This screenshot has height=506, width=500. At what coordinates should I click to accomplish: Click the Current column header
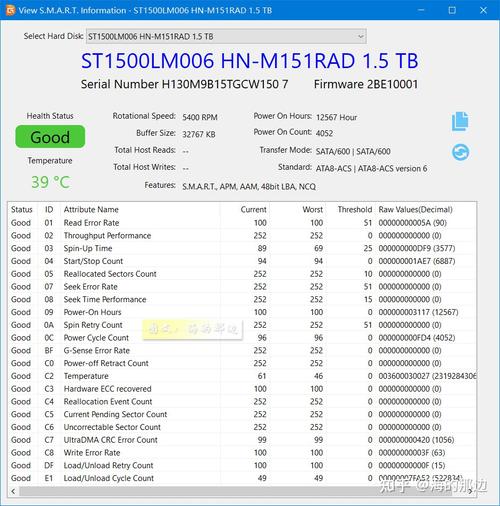coord(253,210)
